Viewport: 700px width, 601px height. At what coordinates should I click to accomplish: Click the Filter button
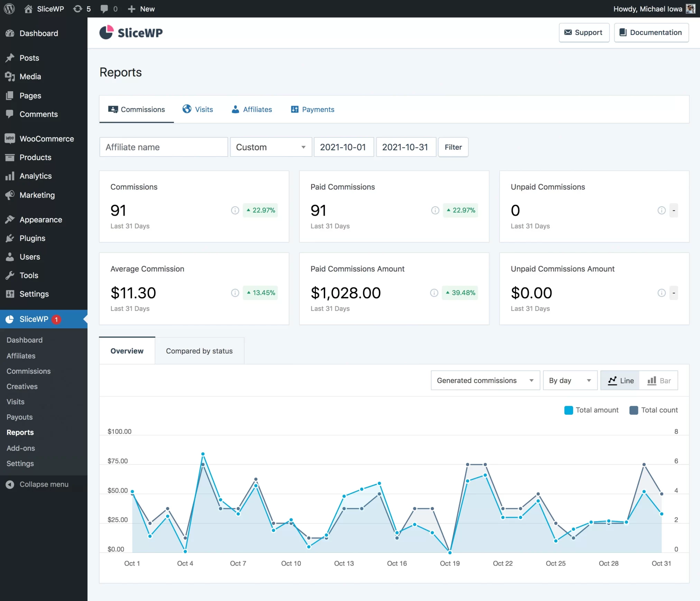[x=453, y=147]
